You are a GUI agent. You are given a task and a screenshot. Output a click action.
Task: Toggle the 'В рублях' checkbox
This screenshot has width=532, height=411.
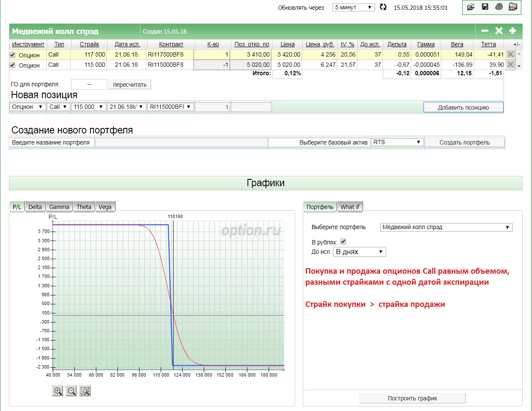coord(343,241)
